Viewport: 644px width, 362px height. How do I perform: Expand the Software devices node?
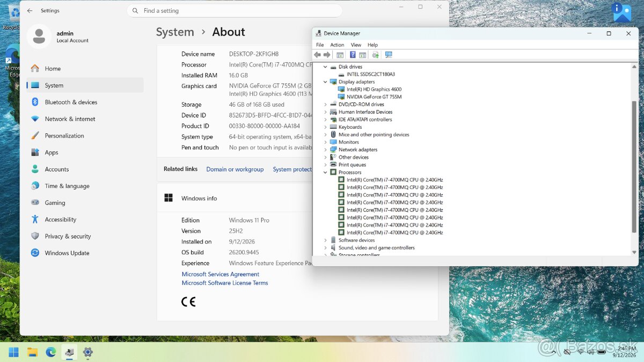pyautogui.click(x=325, y=240)
